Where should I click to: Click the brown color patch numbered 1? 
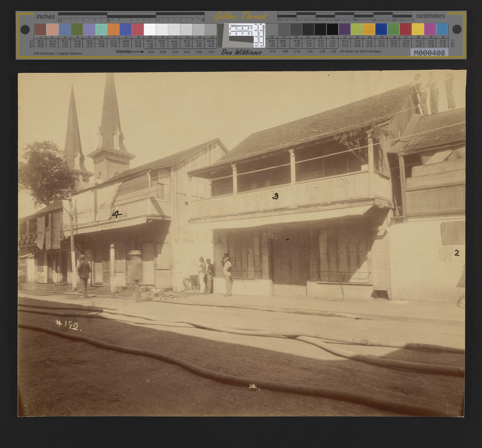[x=40, y=29]
